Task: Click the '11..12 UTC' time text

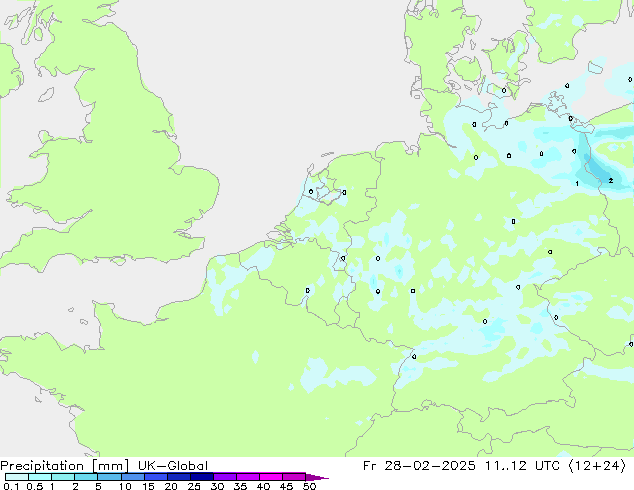Action: coord(522,466)
